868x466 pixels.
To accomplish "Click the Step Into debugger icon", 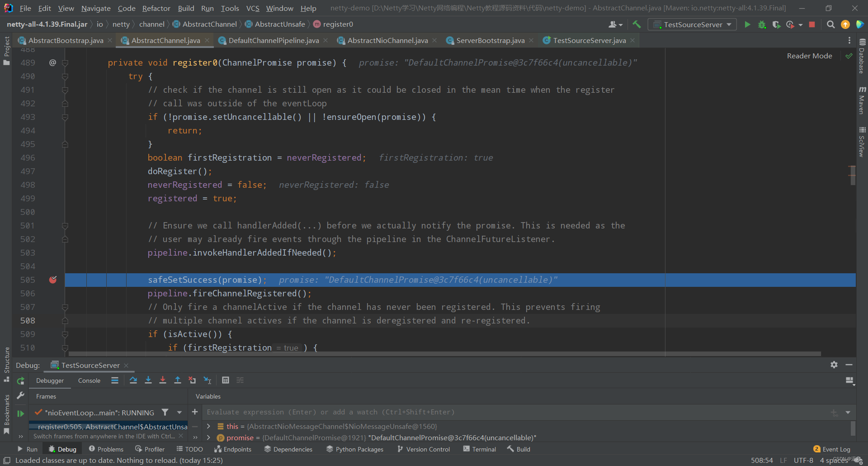I will pos(148,380).
